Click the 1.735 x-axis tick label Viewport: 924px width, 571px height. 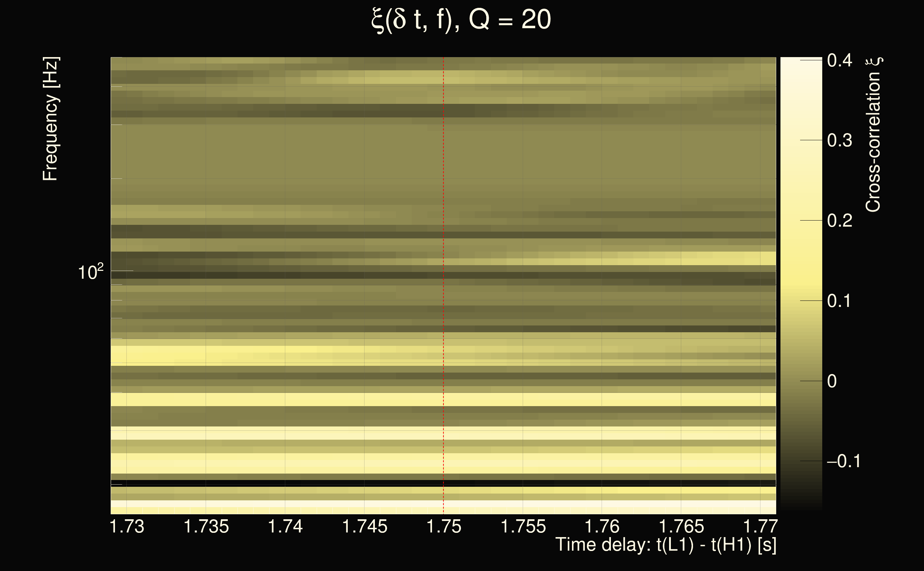pos(206,526)
